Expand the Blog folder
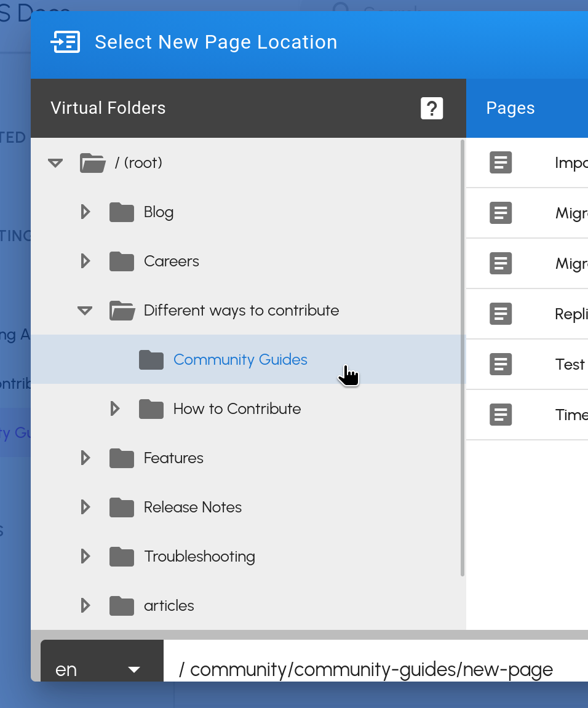The width and height of the screenshot is (588, 708). coord(85,212)
